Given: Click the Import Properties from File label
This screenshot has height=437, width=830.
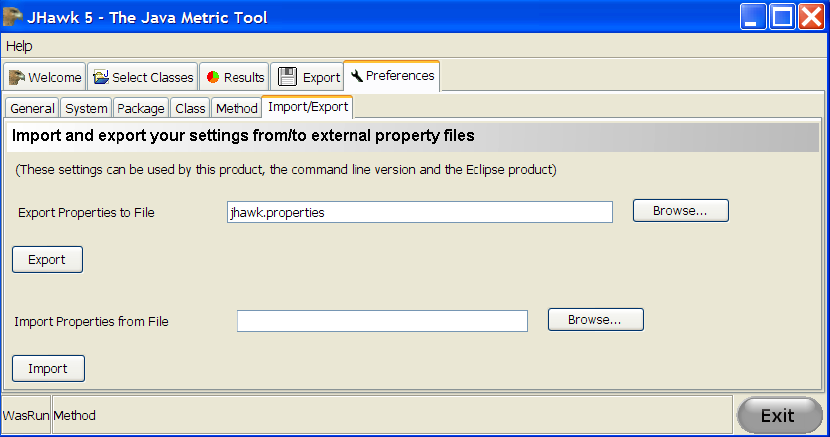Looking at the screenshot, I should pyautogui.click(x=91, y=322).
